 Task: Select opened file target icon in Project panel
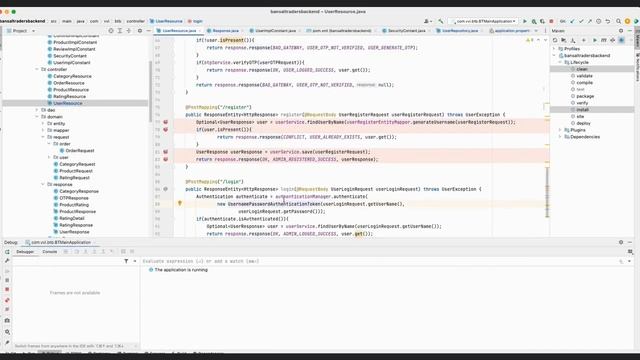pyautogui.click(x=111, y=31)
